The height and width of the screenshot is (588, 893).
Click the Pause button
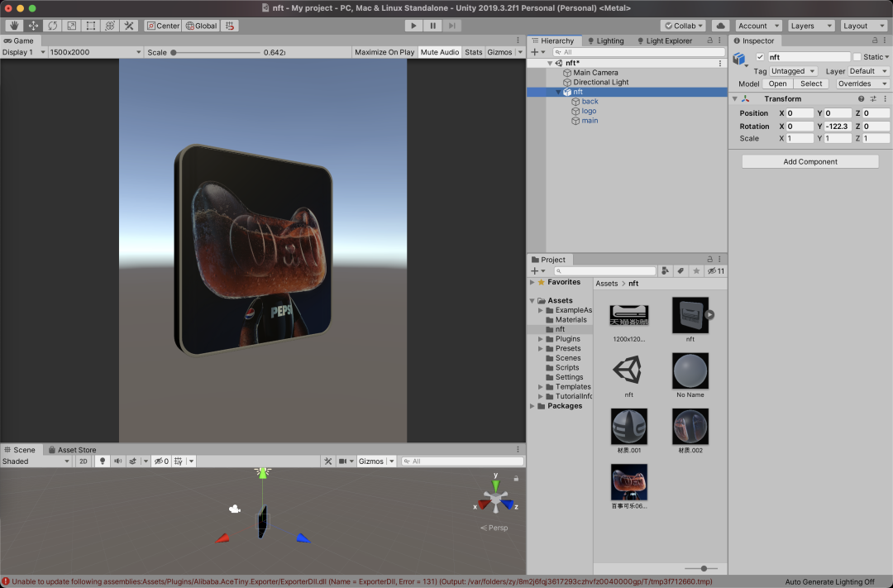coord(432,26)
